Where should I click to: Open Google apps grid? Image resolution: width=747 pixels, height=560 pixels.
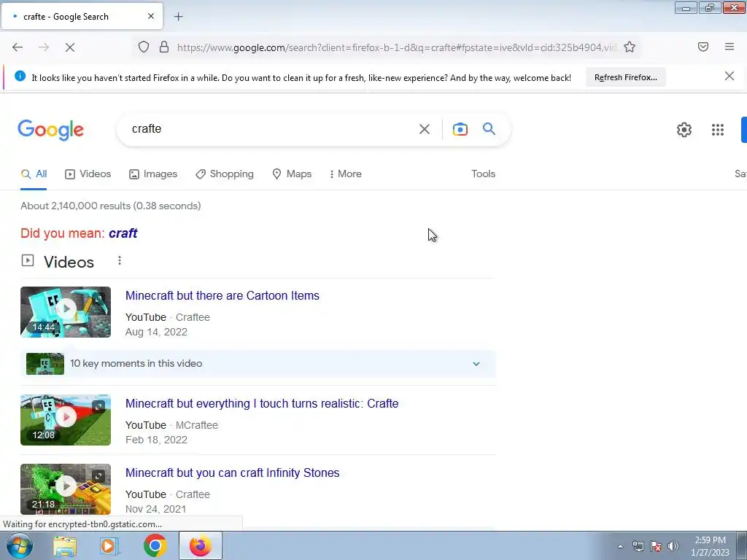(x=718, y=130)
